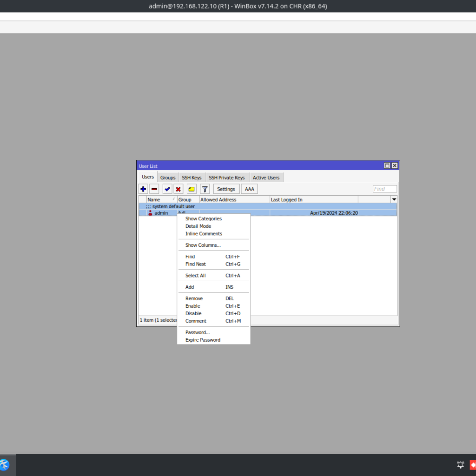The width and height of the screenshot is (476, 476).
Task: Select Password... from the context menu
Action: 198,332
